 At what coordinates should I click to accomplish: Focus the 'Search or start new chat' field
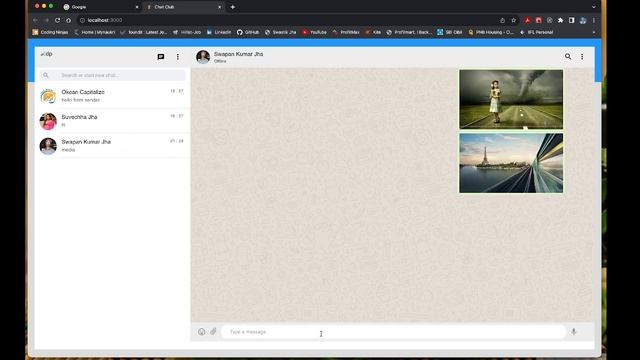pyautogui.click(x=112, y=75)
